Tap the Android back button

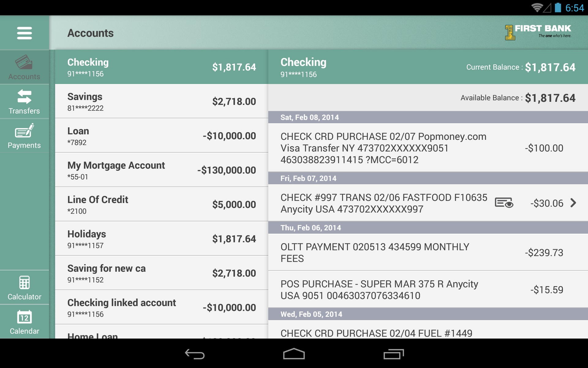pos(195,354)
